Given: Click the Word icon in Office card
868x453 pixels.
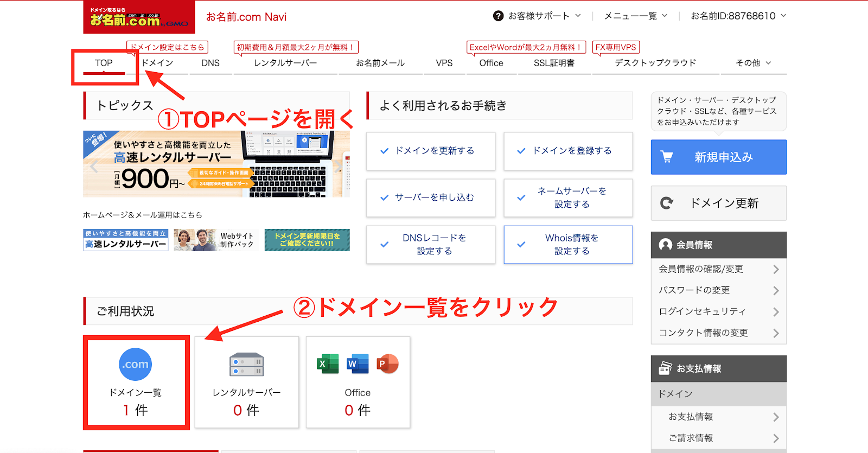Looking at the screenshot, I should point(358,363).
